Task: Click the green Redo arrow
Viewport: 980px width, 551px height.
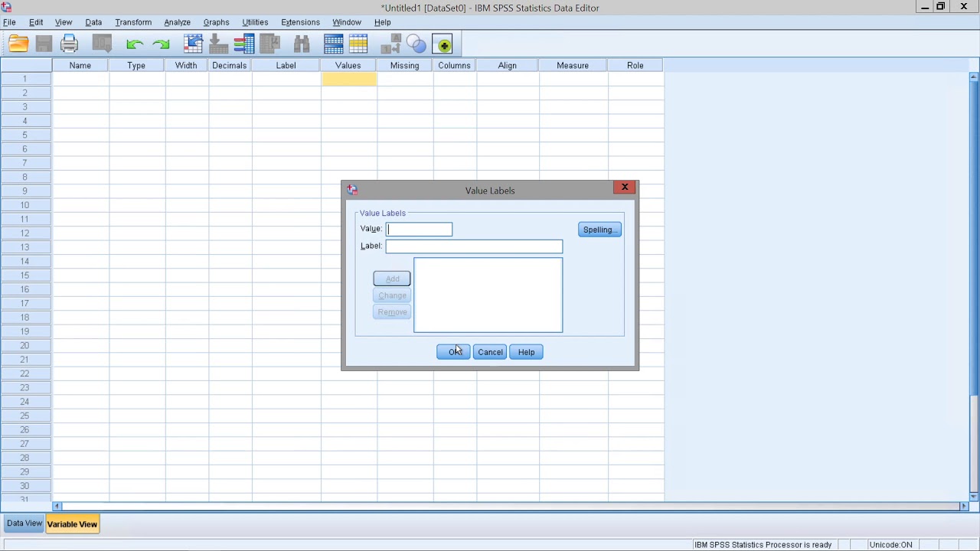Action: [x=161, y=44]
